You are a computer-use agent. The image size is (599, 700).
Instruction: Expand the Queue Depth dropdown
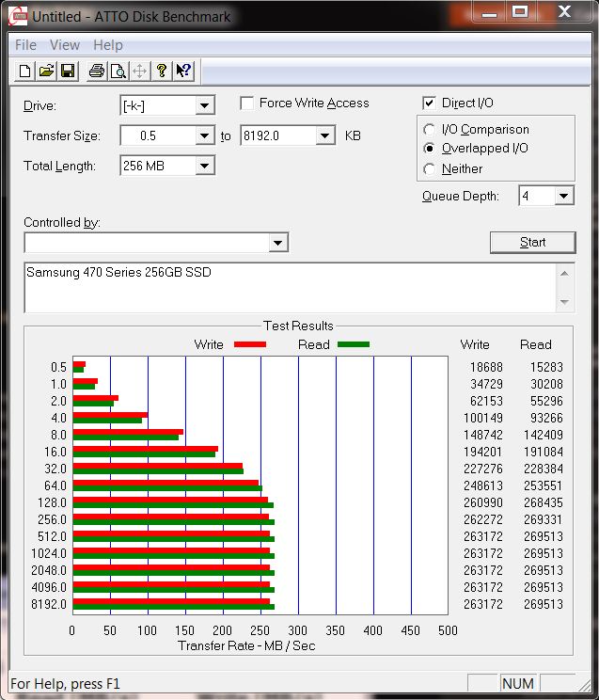(563, 196)
